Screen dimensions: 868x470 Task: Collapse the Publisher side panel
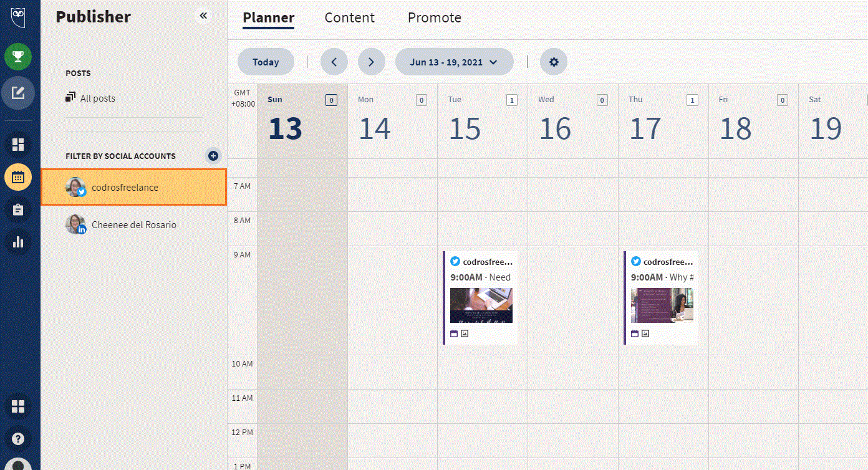click(x=203, y=16)
